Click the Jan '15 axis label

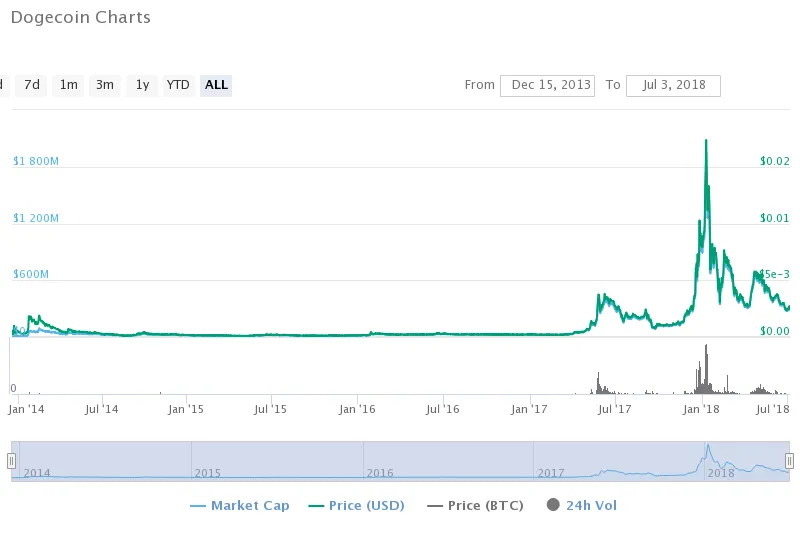tap(186, 409)
